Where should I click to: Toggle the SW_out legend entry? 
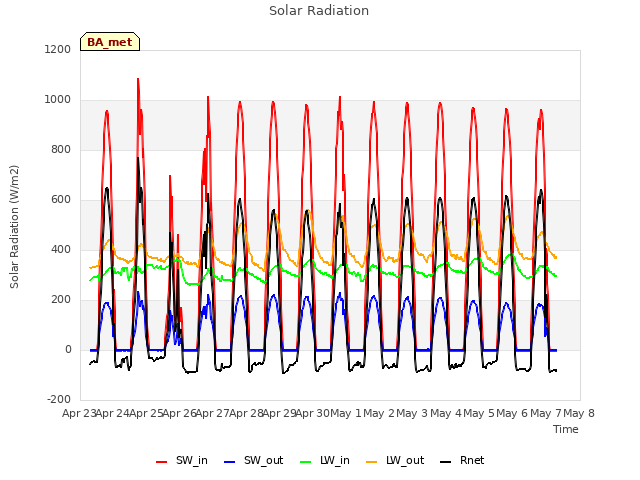[253, 460]
